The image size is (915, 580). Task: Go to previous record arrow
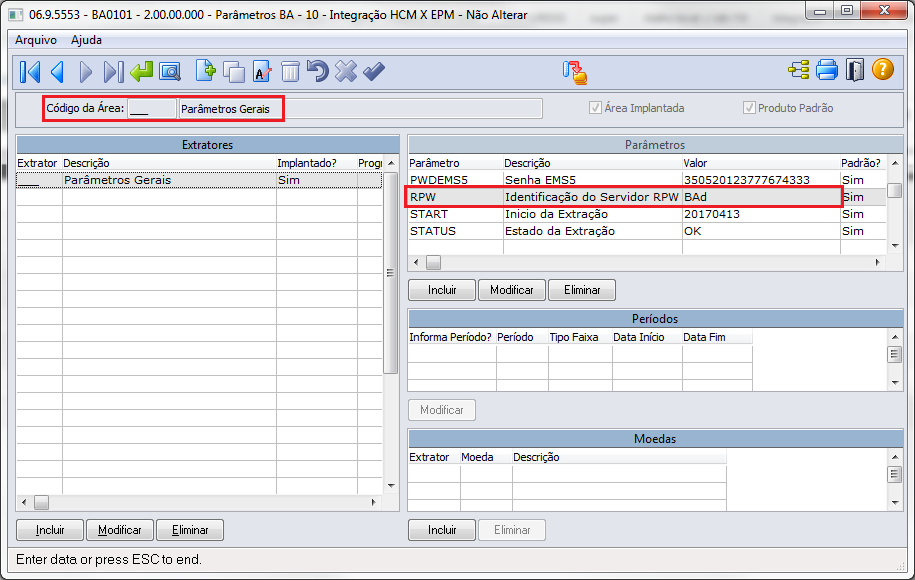pos(58,72)
